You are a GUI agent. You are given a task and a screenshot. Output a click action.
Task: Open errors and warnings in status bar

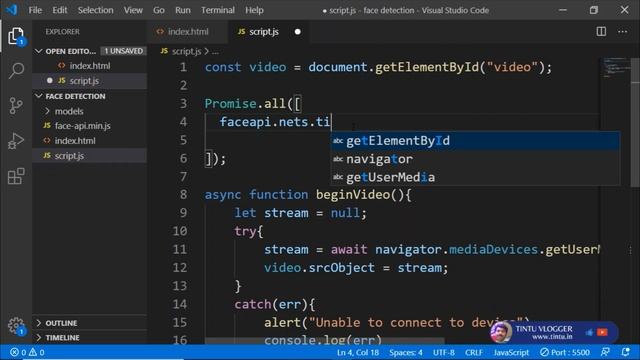pyautogui.click(x=27, y=352)
